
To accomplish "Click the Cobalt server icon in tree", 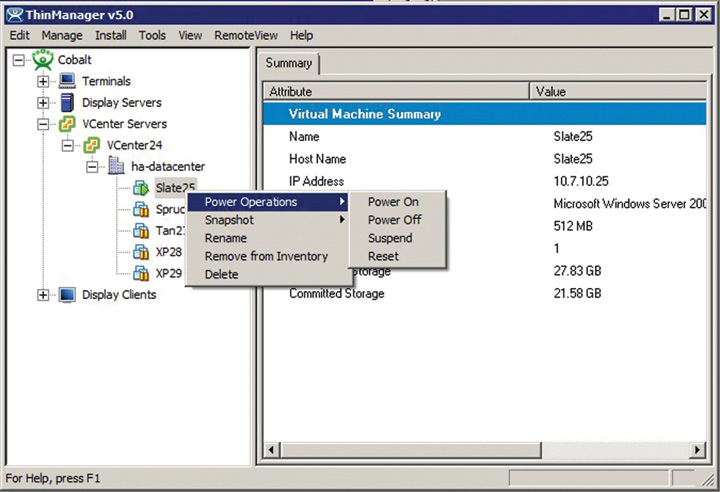I will point(43,60).
